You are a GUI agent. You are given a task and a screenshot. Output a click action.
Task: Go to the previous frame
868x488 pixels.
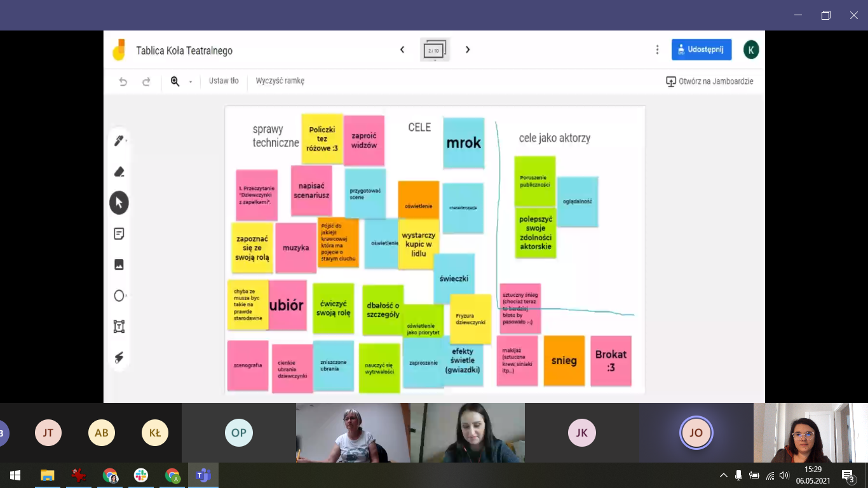pos(402,50)
